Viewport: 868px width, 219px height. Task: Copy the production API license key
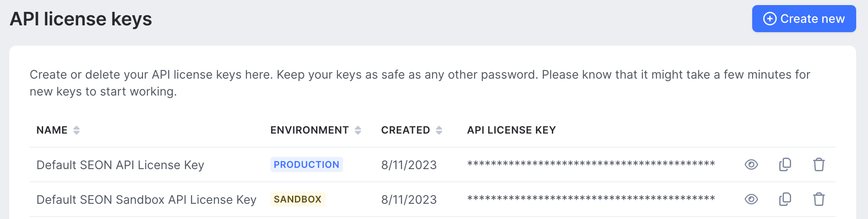(785, 164)
